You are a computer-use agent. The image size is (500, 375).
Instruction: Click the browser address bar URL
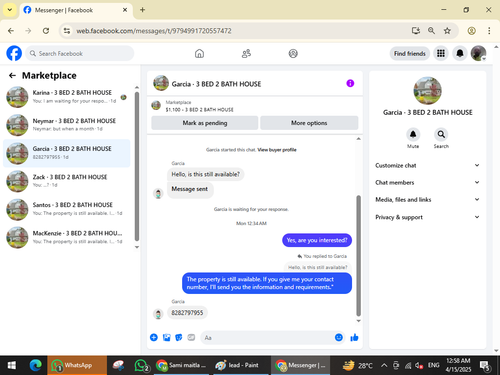pos(154,31)
